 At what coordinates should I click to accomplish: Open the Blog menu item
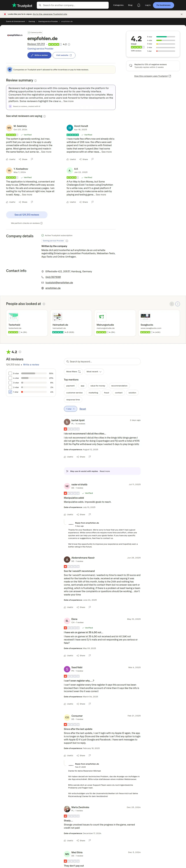coord(130,5)
